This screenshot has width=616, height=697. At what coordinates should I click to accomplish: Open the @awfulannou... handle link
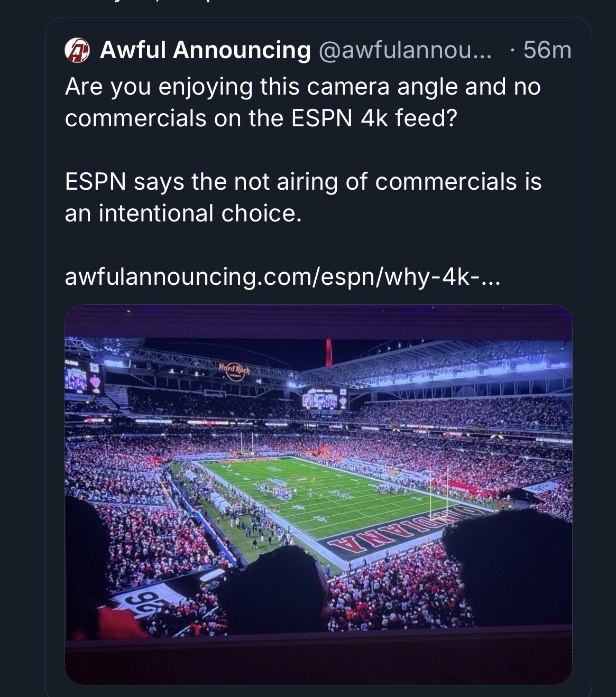point(404,50)
